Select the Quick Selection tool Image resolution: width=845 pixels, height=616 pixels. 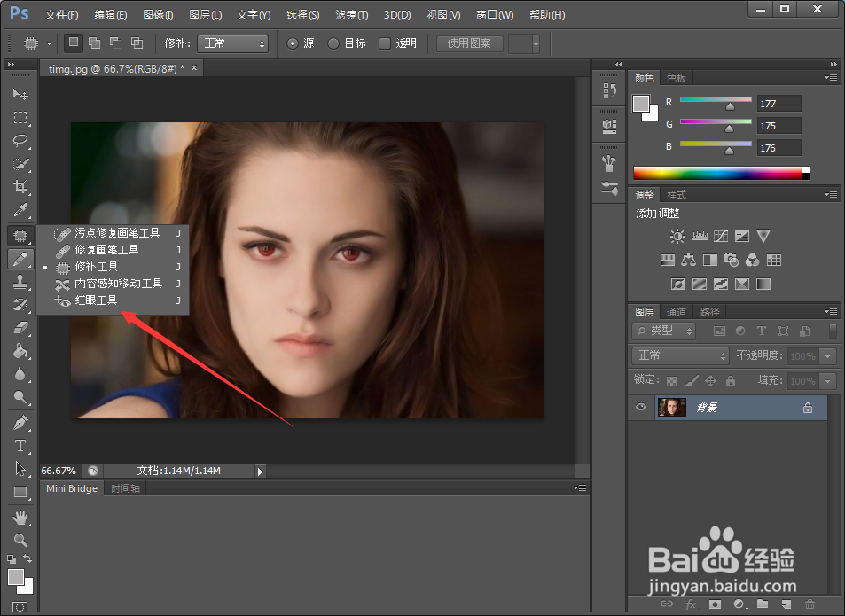point(20,164)
